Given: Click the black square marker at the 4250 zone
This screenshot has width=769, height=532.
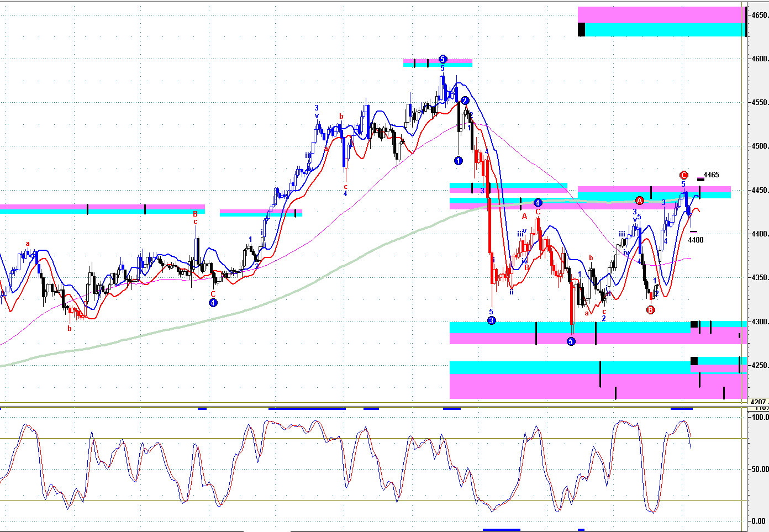Looking at the screenshot, I should [x=694, y=361].
